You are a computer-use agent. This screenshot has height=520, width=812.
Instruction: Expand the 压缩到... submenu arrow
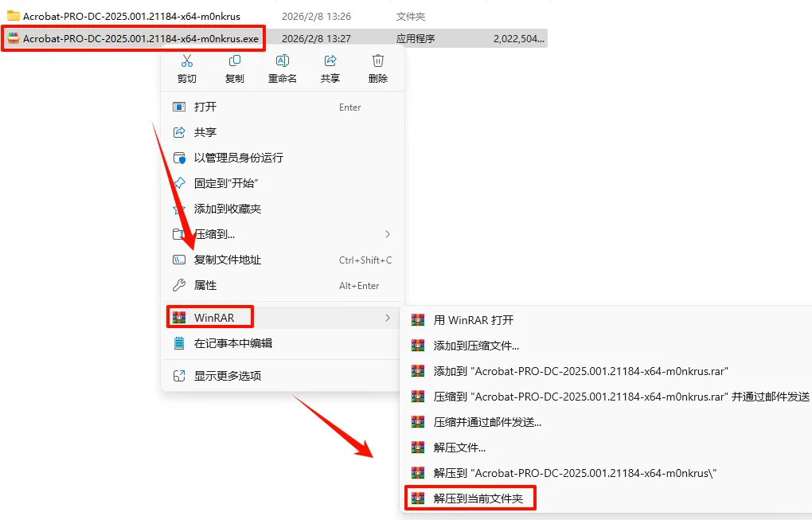388,234
